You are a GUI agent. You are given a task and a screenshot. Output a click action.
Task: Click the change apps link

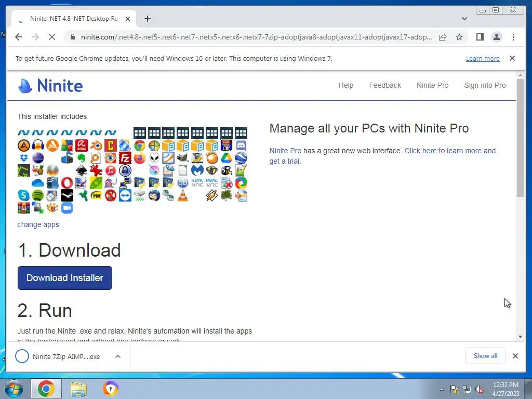pyautogui.click(x=38, y=224)
